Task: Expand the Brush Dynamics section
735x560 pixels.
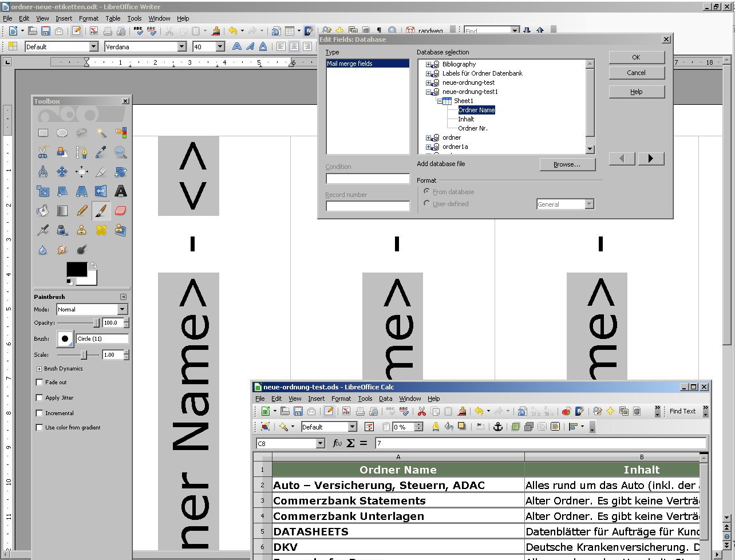Action: (39, 369)
